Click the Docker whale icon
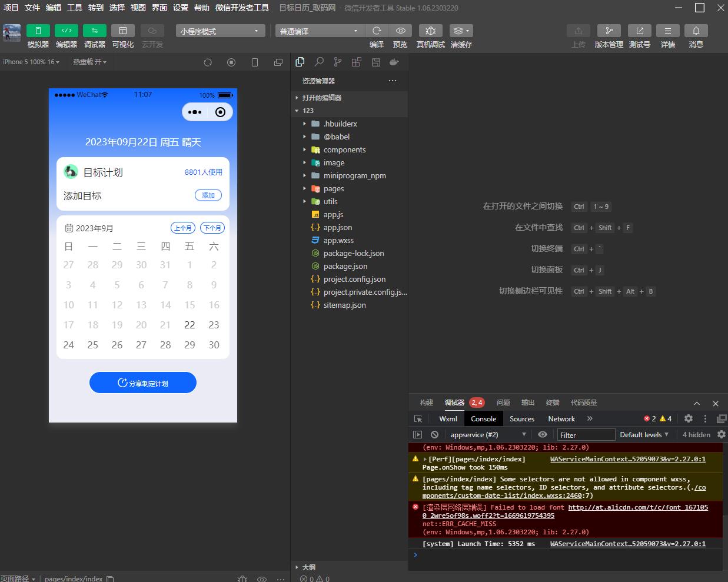Image resolution: width=728 pixels, height=582 pixels. [394, 62]
